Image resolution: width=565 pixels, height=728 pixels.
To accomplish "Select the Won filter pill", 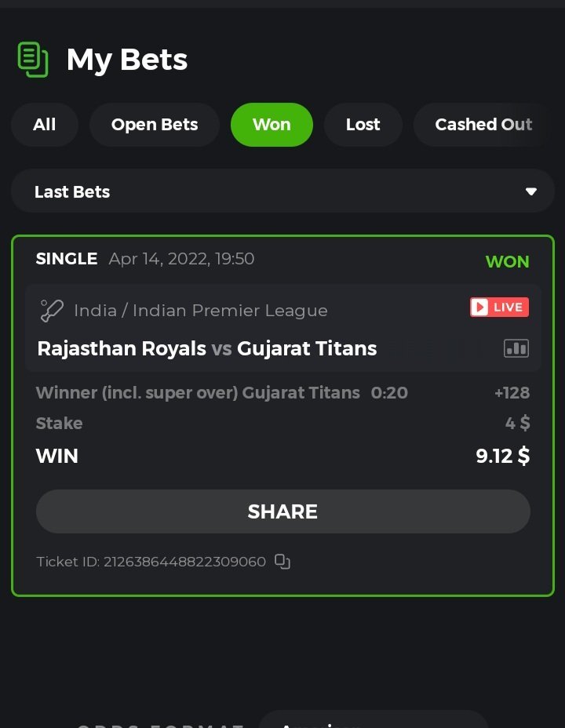I will [272, 125].
